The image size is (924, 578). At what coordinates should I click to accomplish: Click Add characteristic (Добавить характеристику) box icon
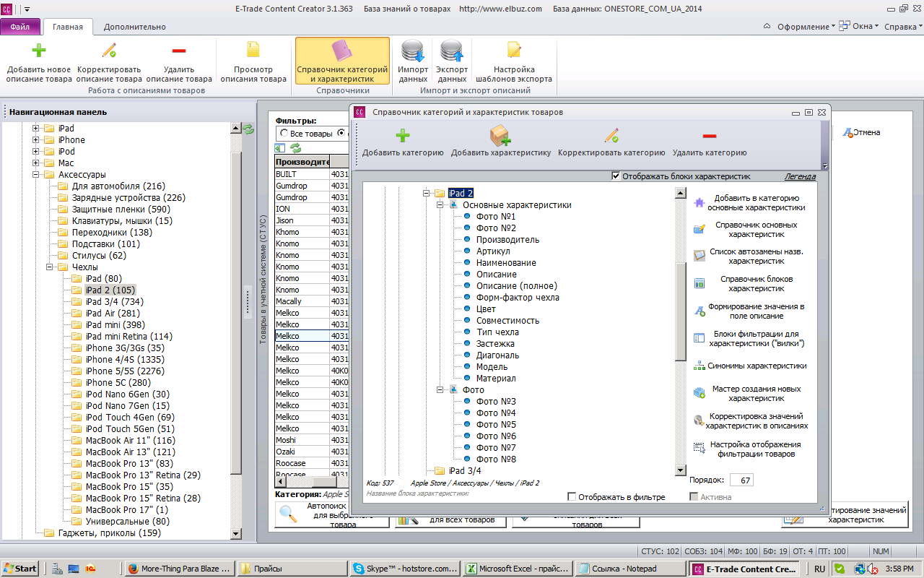pos(500,135)
